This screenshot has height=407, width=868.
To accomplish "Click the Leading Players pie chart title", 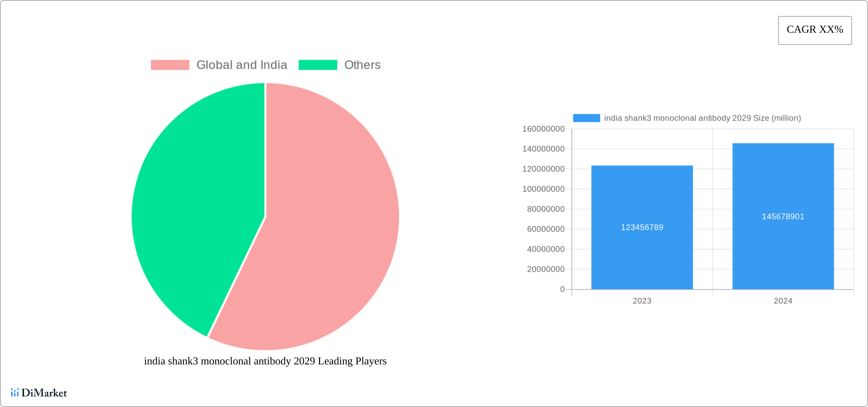I will coord(265,361).
